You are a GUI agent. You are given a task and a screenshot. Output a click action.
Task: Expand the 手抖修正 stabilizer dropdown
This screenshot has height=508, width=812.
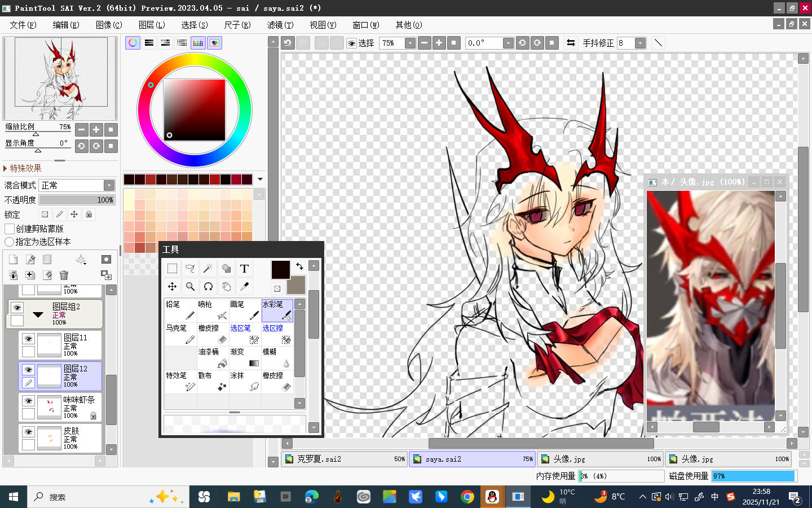[x=640, y=43]
